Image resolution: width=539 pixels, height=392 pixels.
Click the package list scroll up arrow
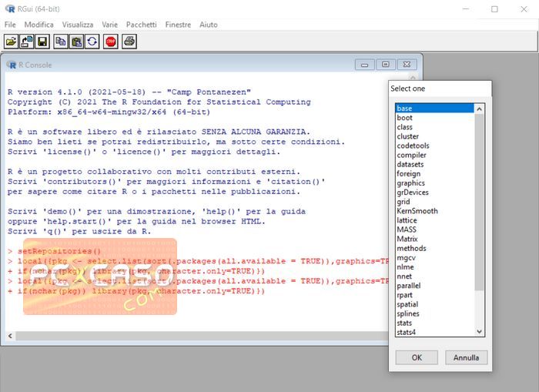click(479, 109)
